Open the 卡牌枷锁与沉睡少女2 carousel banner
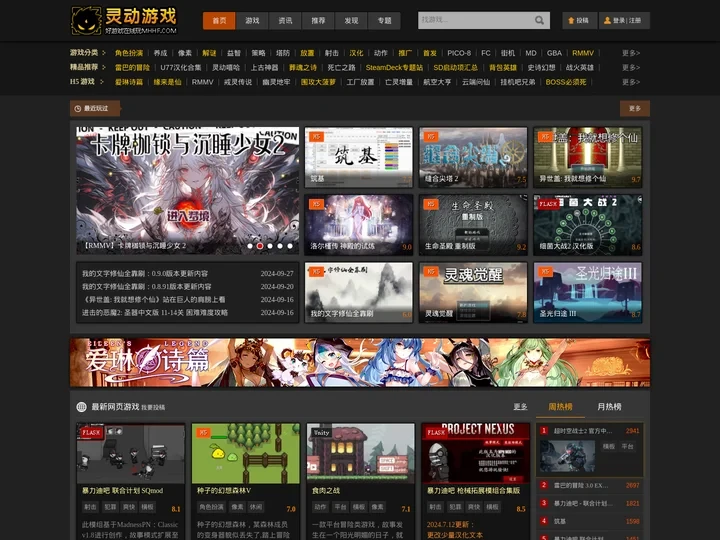Screen dimensions: 720x540 coord(187,191)
